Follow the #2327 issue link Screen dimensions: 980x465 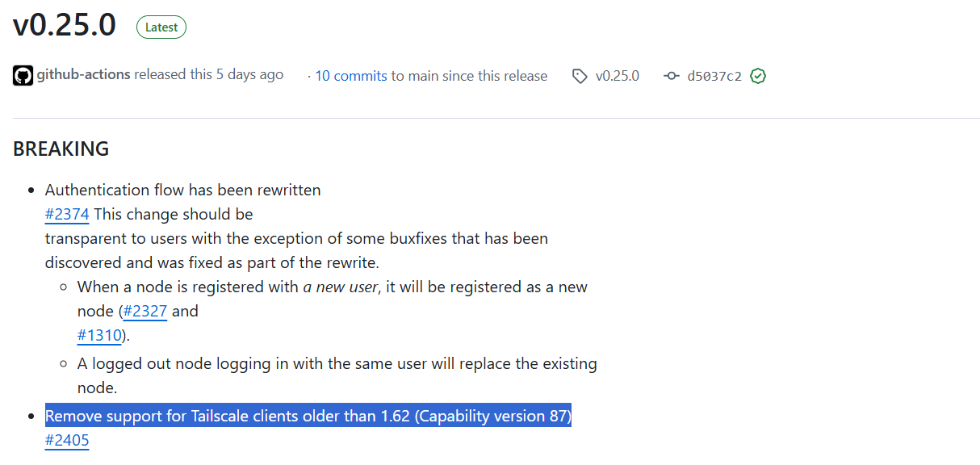tap(145, 311)
